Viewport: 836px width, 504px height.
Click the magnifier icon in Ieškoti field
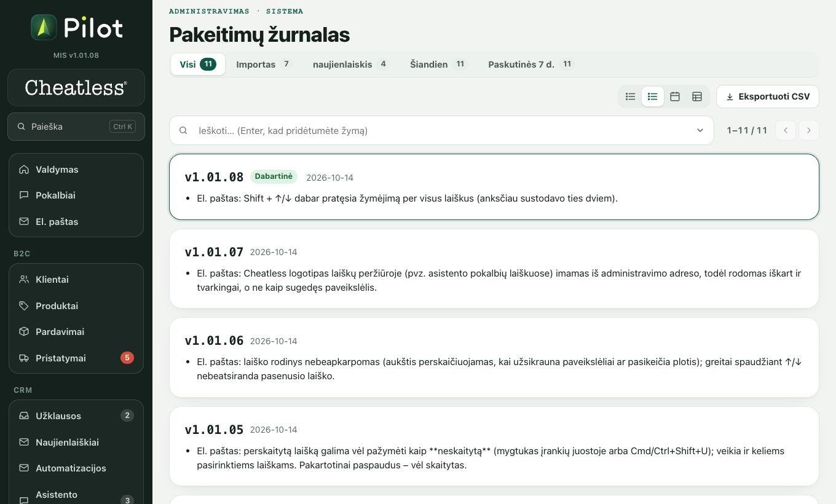tap(183, 130)
